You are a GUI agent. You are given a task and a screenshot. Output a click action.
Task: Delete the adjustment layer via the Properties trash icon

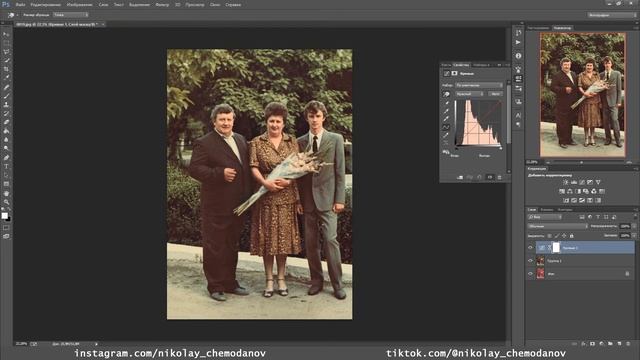point(499,177)
